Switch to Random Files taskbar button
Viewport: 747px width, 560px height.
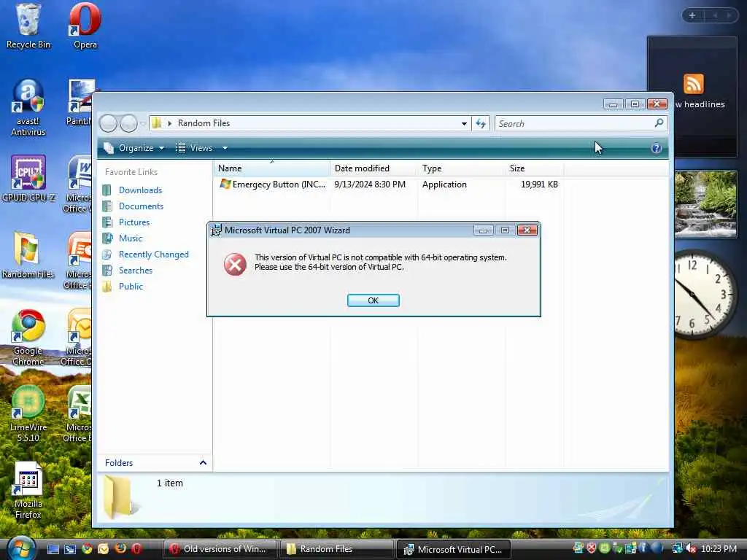pyautogui.click(x=337, y=549)
